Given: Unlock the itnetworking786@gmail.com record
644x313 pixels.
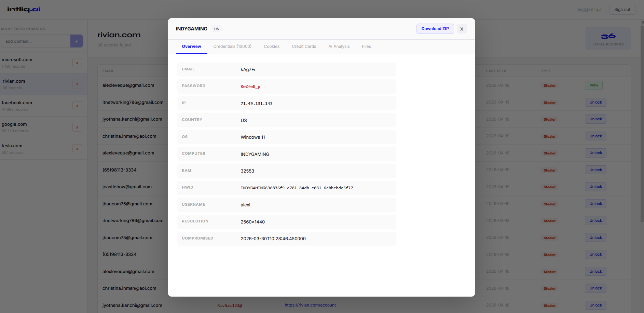Looking at the screenshot, I should point(595,102).
